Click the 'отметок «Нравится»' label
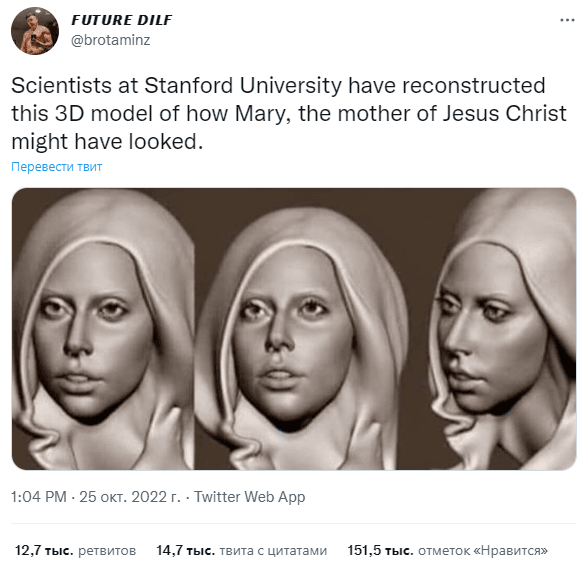Image resolution: width=585 pixels, height=571 pixels. click(483, 550)
